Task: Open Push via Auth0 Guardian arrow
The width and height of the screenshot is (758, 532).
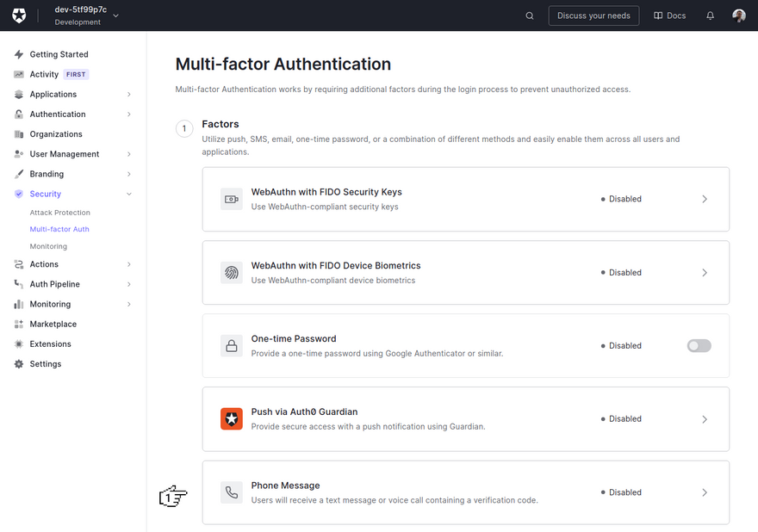Action: 705,419
